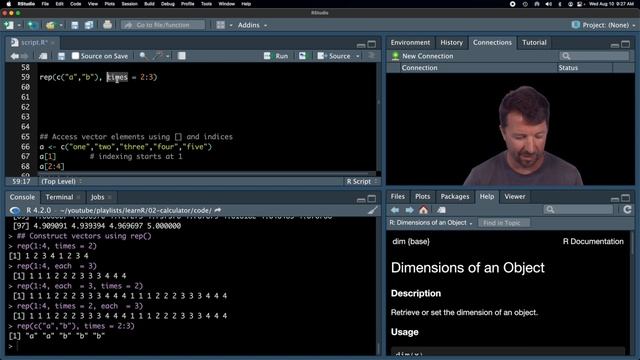
Task: Open the Packages tab
Action: (x=455, y=197)
